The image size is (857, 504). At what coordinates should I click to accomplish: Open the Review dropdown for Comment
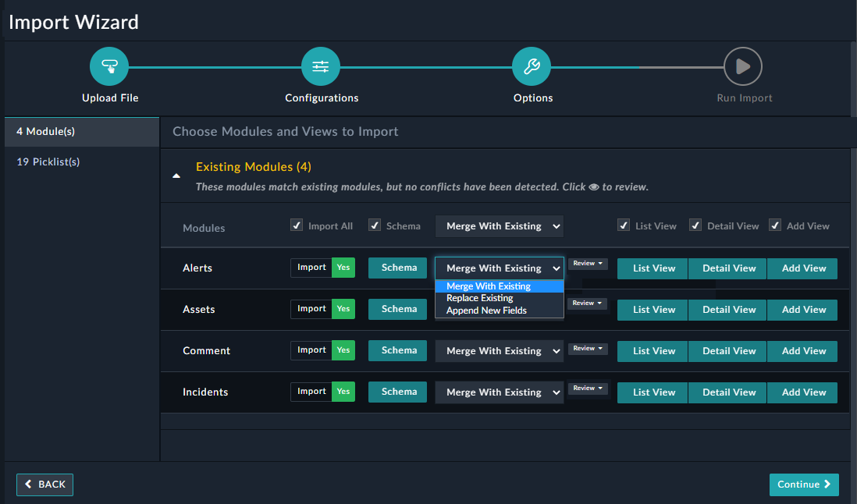click(587, 348)
